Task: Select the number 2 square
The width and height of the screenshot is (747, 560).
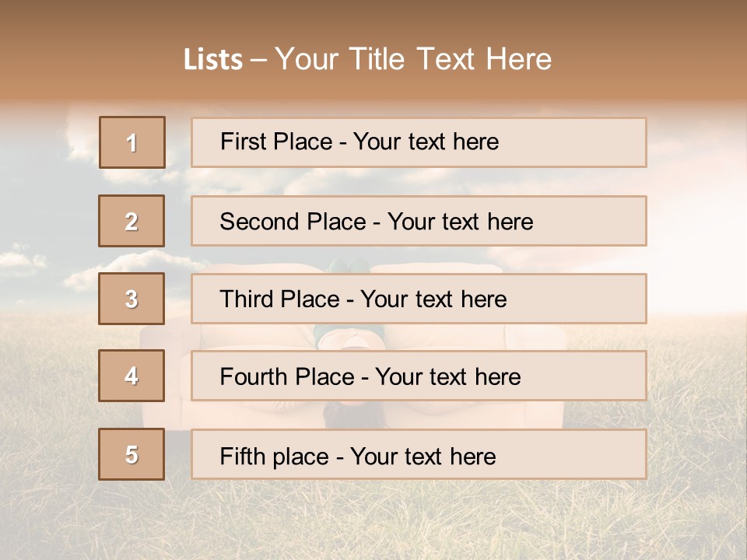Action: [132, 221]
